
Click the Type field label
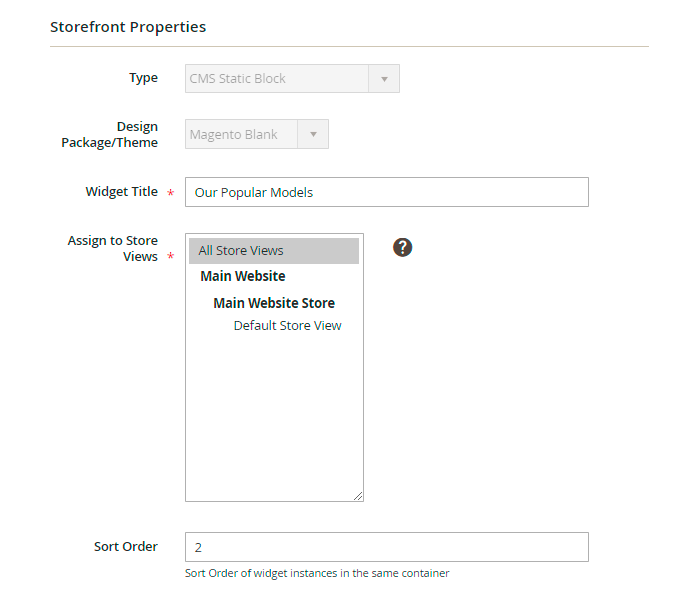[143, 78]
